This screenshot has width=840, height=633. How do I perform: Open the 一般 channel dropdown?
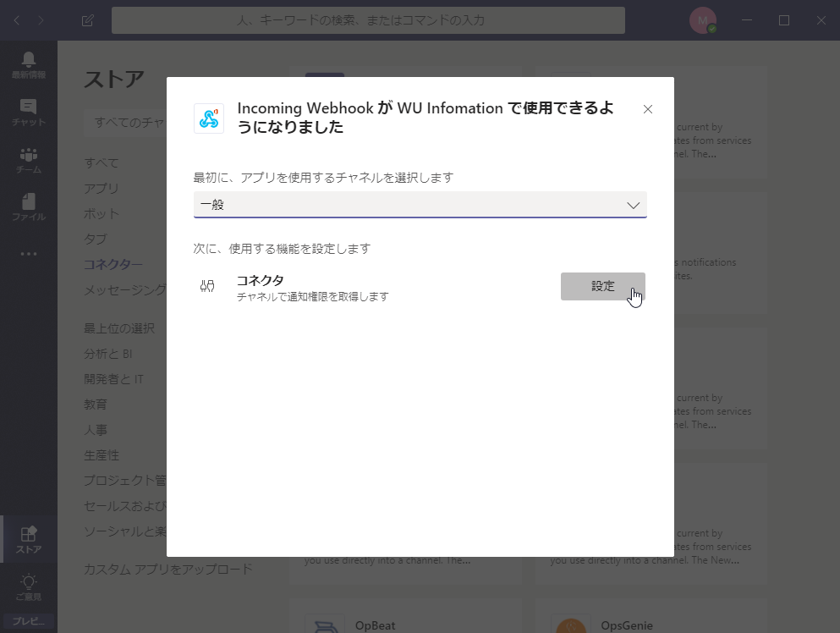[420, 205]
